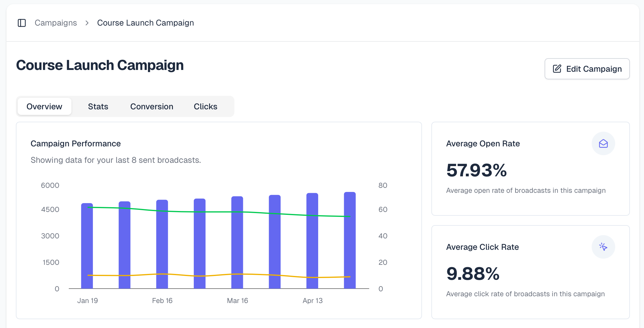Click the 57.93% average open rate value
The width and height of the screenshot is (644, 328).
pos(476,170)
